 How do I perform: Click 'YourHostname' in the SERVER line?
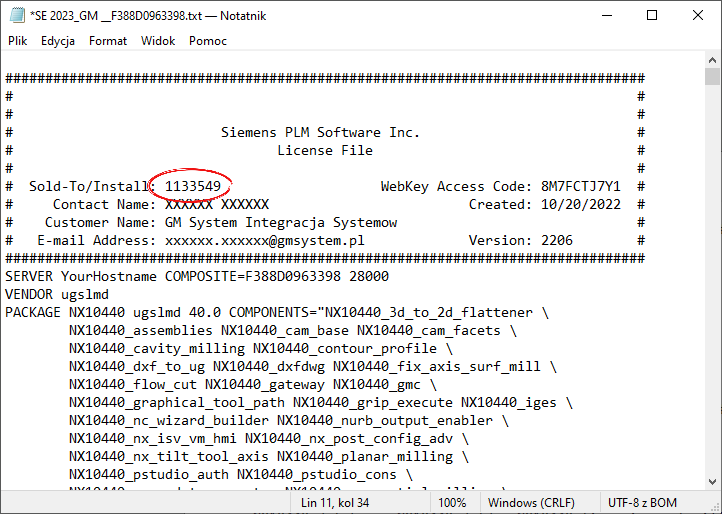pyautogui.click(x=109, y=276)
